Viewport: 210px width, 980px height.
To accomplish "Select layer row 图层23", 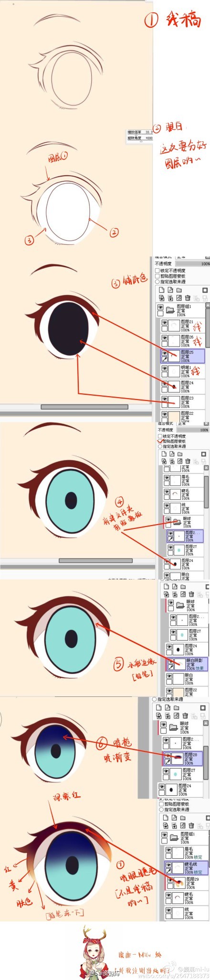I will tap(183, 401).
